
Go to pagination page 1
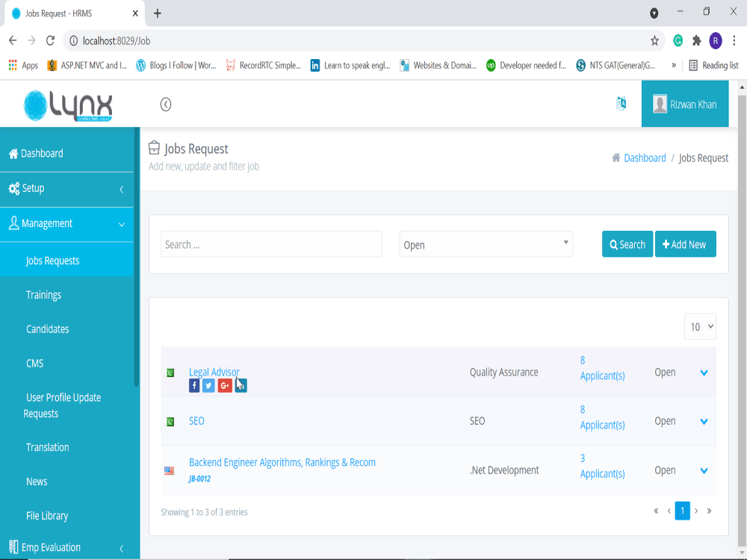tap(682, 511)
